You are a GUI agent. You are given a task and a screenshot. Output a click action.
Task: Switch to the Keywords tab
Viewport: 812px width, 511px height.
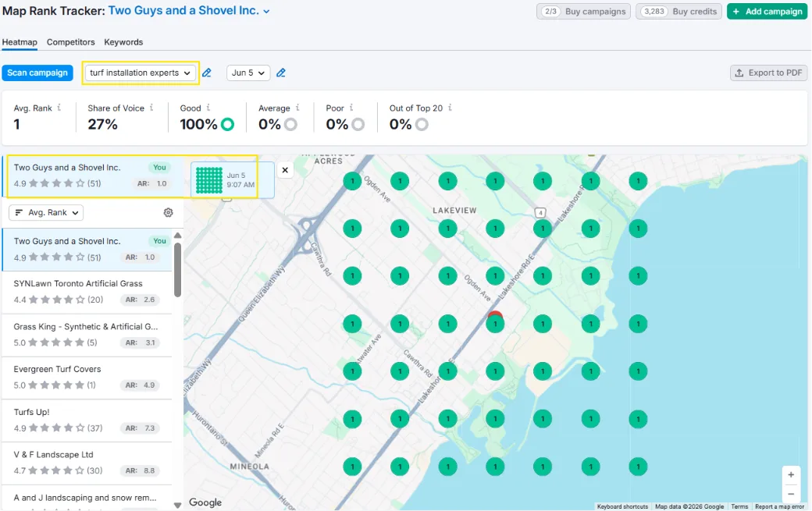123,42
